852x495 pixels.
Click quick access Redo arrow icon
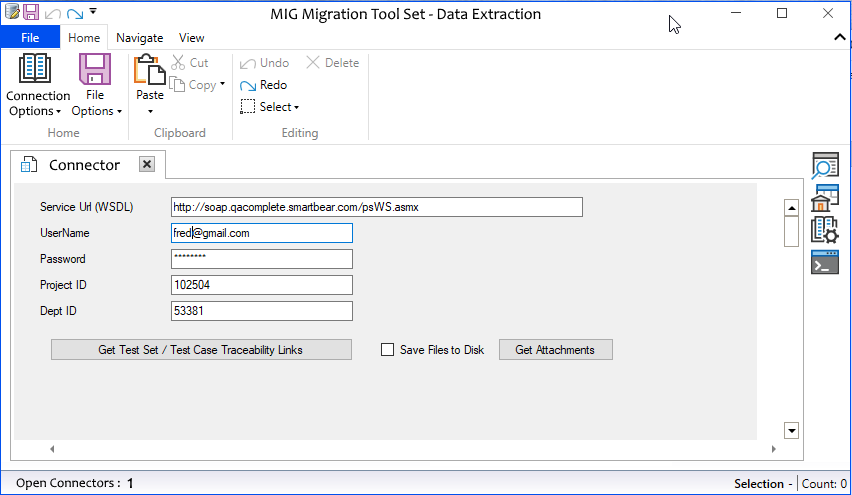click(x=75, y=13)
